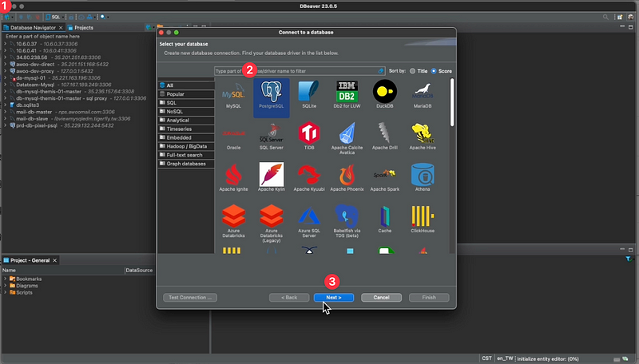Close the Database Navigator tab

pos(61,28)
